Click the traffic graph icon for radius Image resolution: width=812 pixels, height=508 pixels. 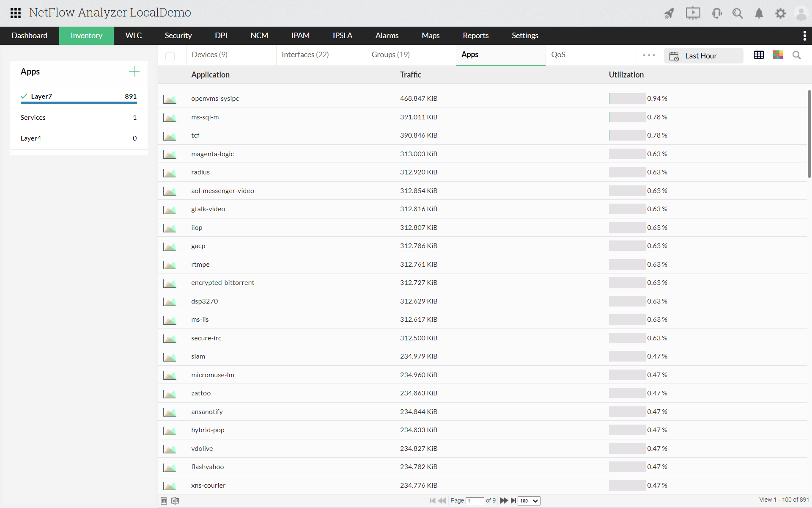pyautogui.click(x=170, y=172)
